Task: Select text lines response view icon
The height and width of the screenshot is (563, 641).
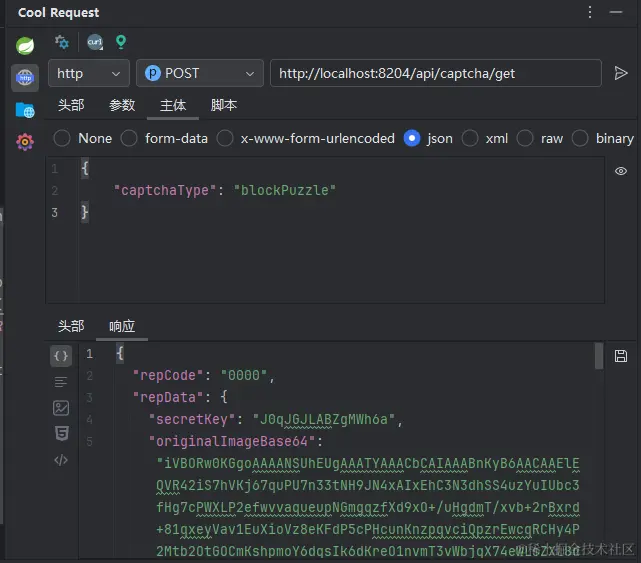Action: [61, 382]
